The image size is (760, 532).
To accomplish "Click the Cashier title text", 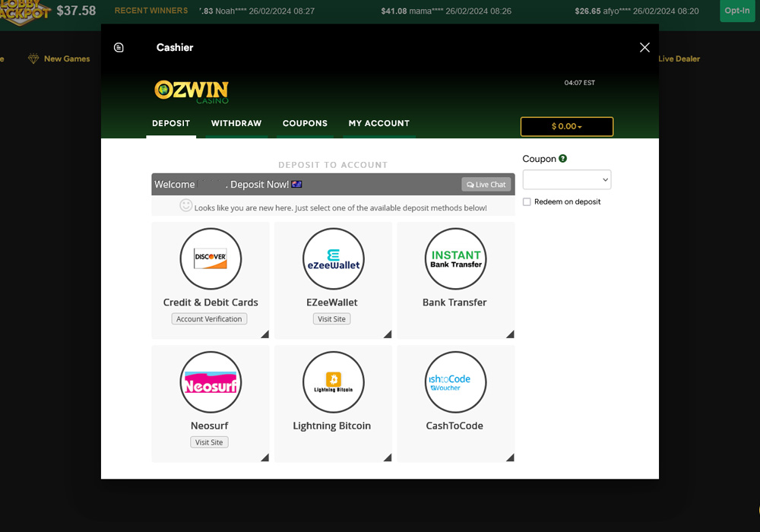I will coord(175,47).
